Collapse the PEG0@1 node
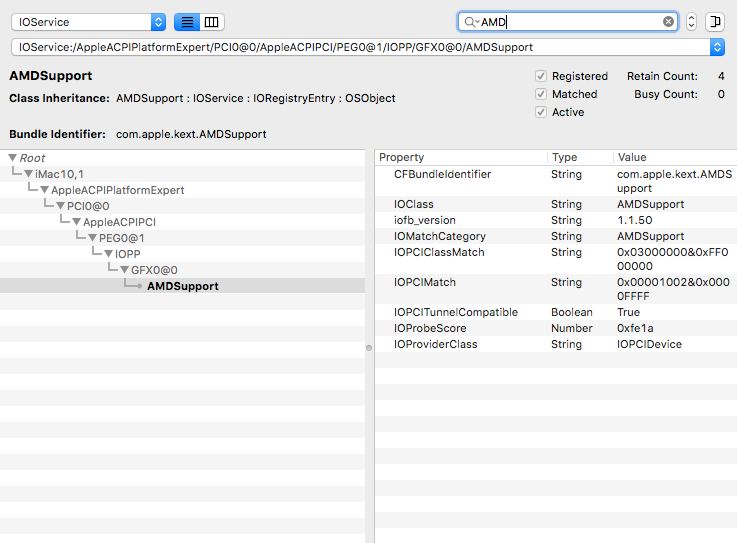This screenshot has width=737, height=543. [93, 238]
